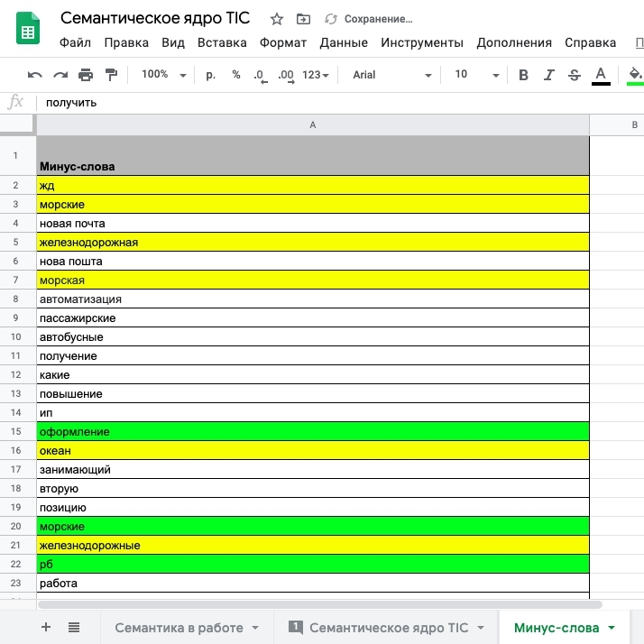Open the Данные menu

pyautogui.click(x=343, y=42)
